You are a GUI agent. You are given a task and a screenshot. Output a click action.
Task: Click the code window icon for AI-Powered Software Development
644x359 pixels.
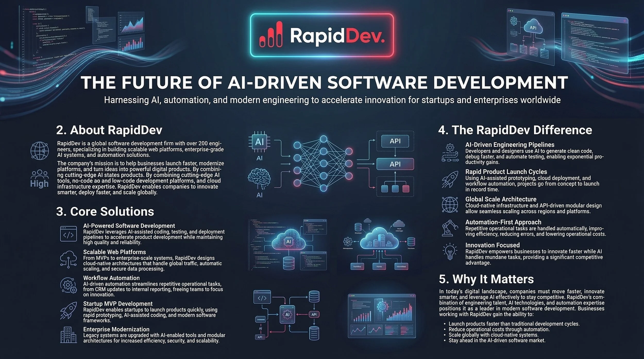68,234
